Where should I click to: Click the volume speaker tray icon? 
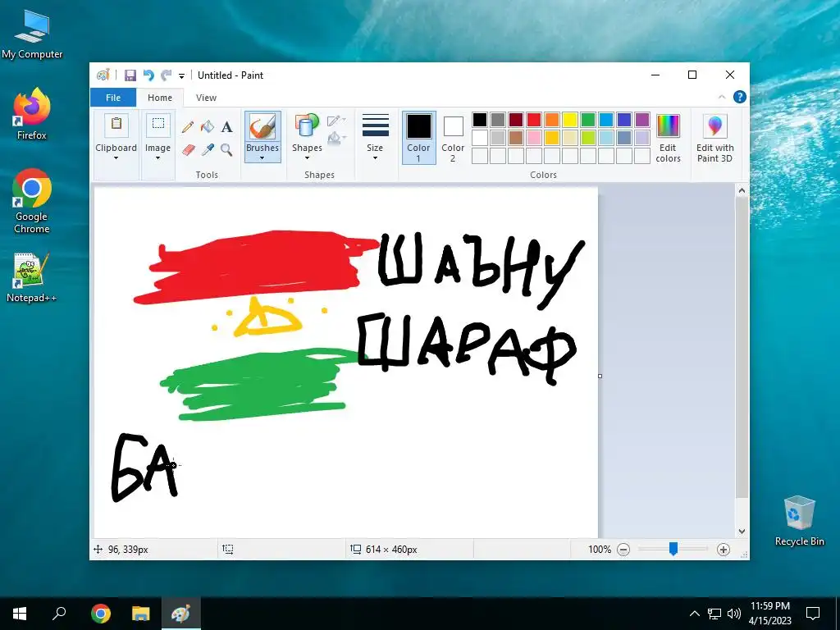point(734,614)
